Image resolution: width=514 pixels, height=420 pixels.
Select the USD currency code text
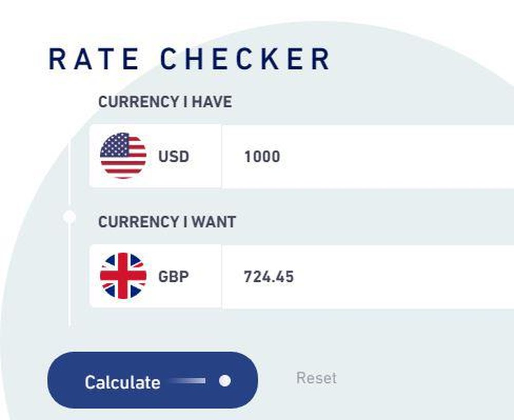173,156
